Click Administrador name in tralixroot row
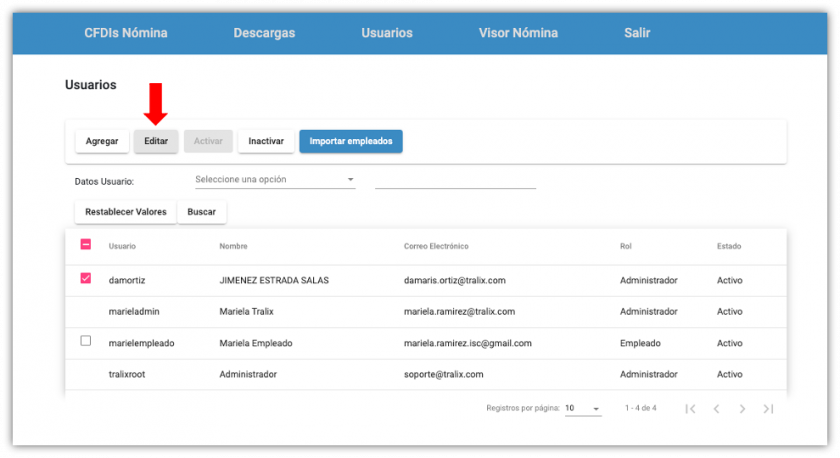Image resolution: width=840 pixels, height=458 pixels. tap(248, 374)
